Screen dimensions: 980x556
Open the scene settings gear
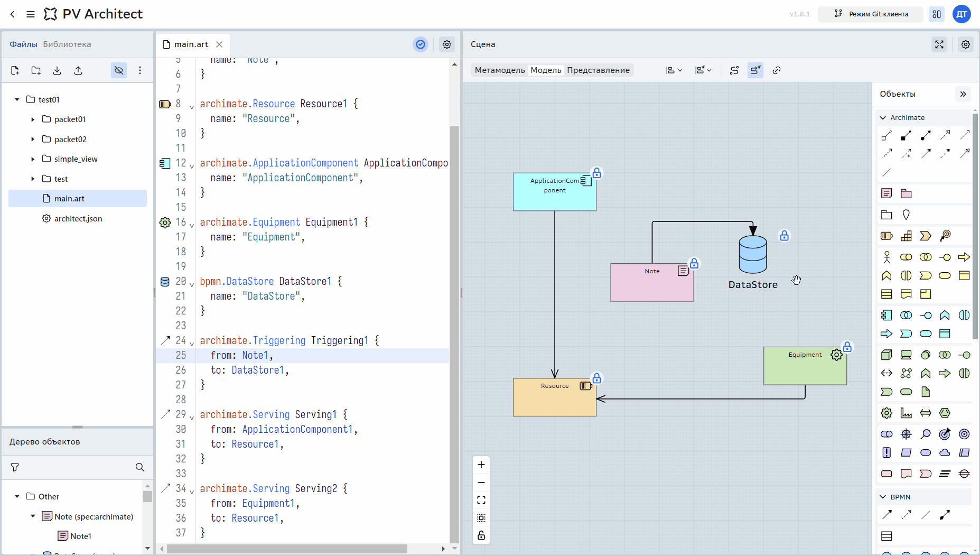click(966, 44)
